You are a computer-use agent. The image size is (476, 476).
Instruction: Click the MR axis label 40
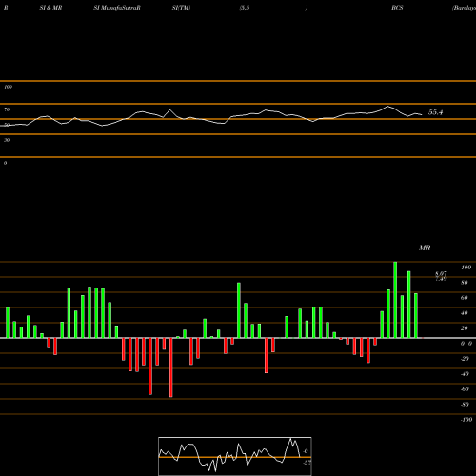pos(465,313)
